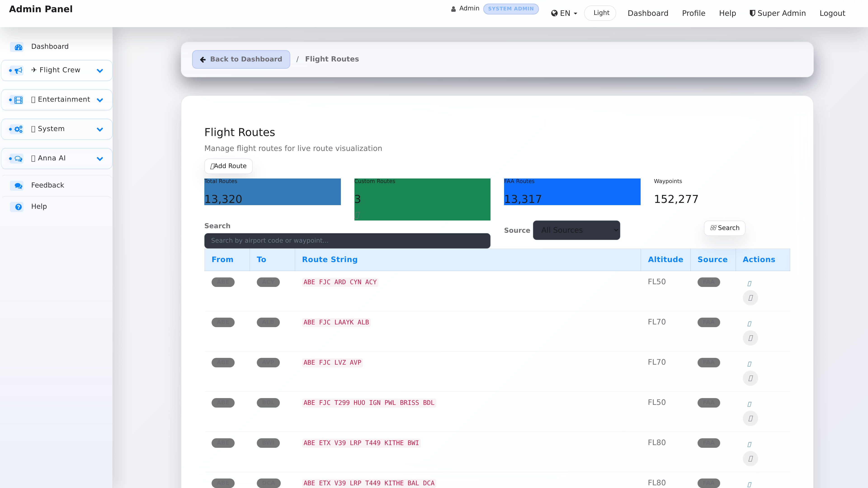Click the Flight Routes breadcrumb
Viewport: 868px width, 488px height.
pos(332,59)
